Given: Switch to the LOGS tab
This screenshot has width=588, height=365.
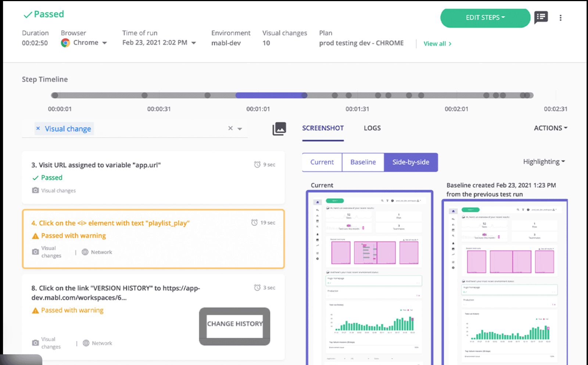Looking at the screenshot, I should point(372,128).
